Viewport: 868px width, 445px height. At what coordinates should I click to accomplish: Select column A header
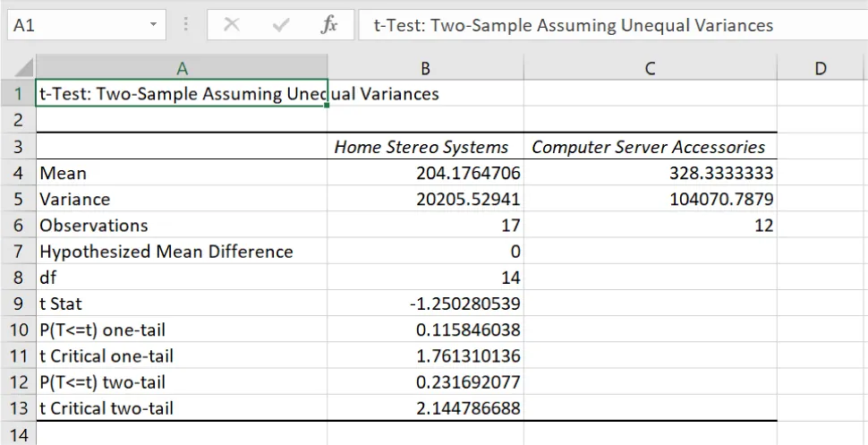tap(182, 68)
